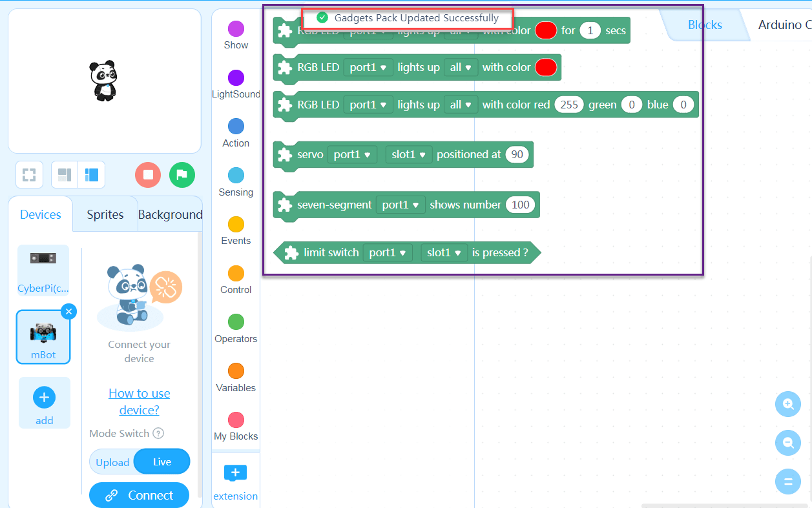Open the slot1 dropdown in limit switch block
The height and width of the screenshot is (508, 812).
coord(444,252)
